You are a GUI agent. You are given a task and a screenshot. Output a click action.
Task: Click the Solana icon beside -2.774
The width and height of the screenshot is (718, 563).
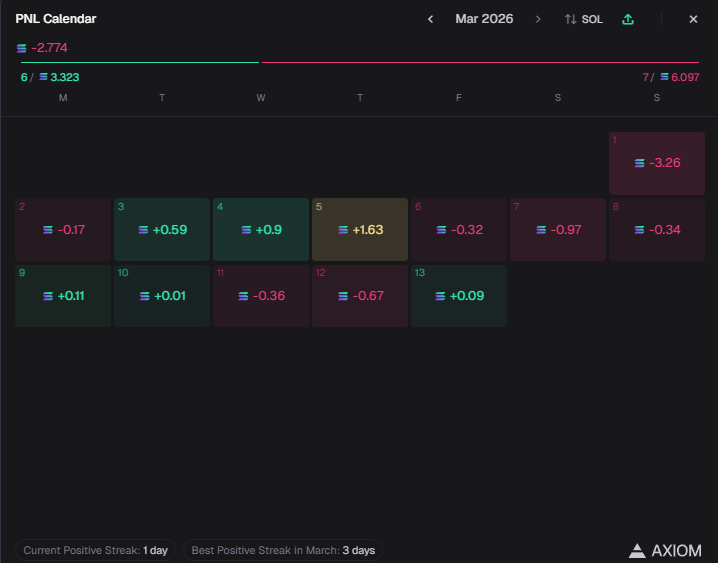[x=22, y=48]
